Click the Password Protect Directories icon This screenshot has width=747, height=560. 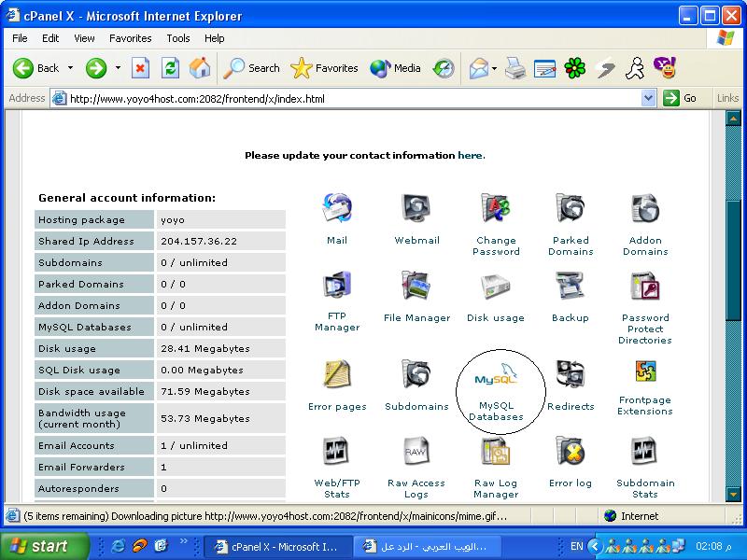(645, 287)
